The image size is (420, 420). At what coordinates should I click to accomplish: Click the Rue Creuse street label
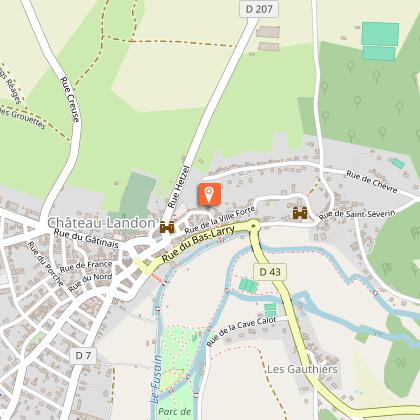coord(70,99)
